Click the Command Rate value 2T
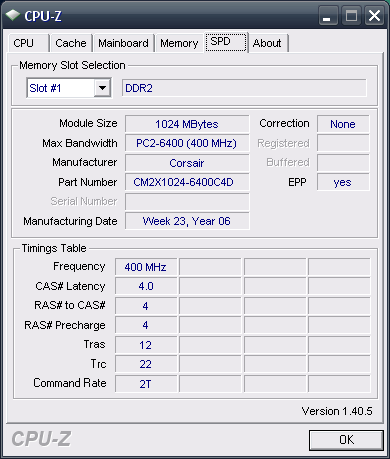This screenshot has height=459, width=390. tap(146, 384)
